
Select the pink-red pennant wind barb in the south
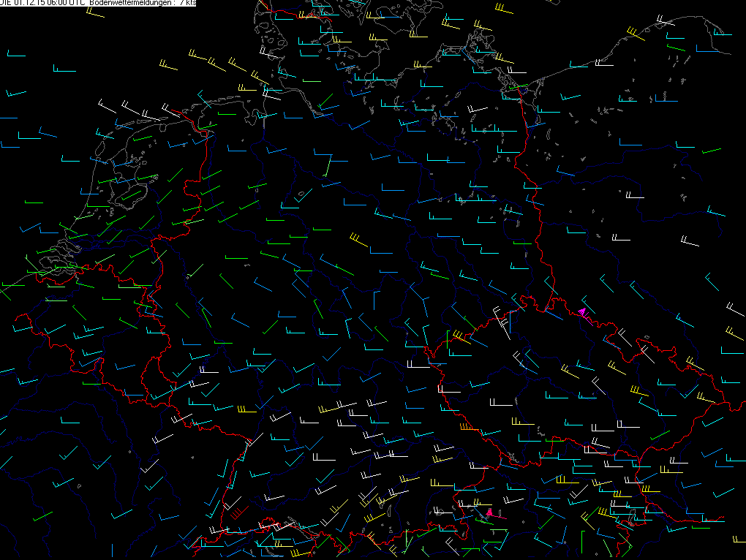point(489,513)
